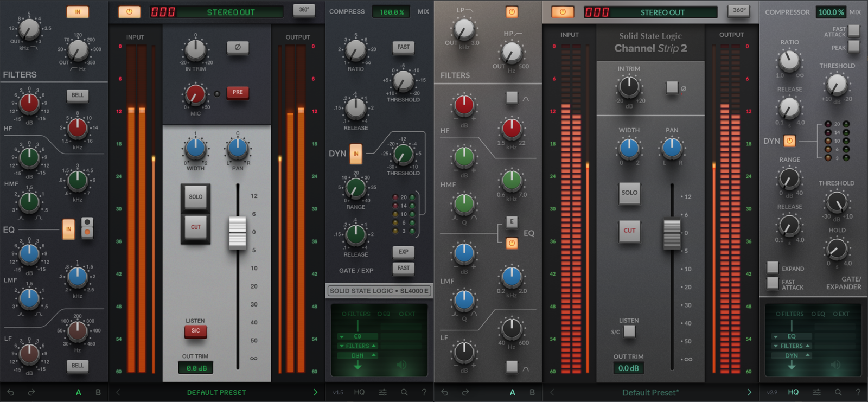
Task: Open 360° in the left SL4000 E plugin
Action: pyautogui.click(x=304, y=10)
